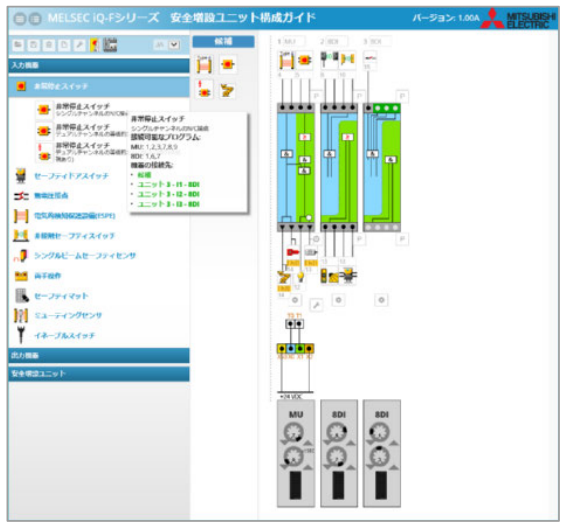Click unit 1 MU name field
The height and width of the screenshot is (528, 569).
pos(294,41)
